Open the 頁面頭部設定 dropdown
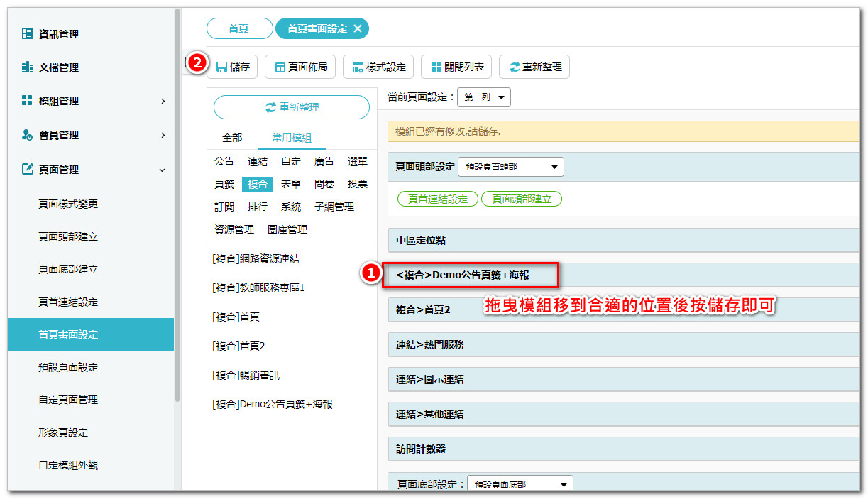The height and width of the screenshot is (499, 868). pos(510,167)
